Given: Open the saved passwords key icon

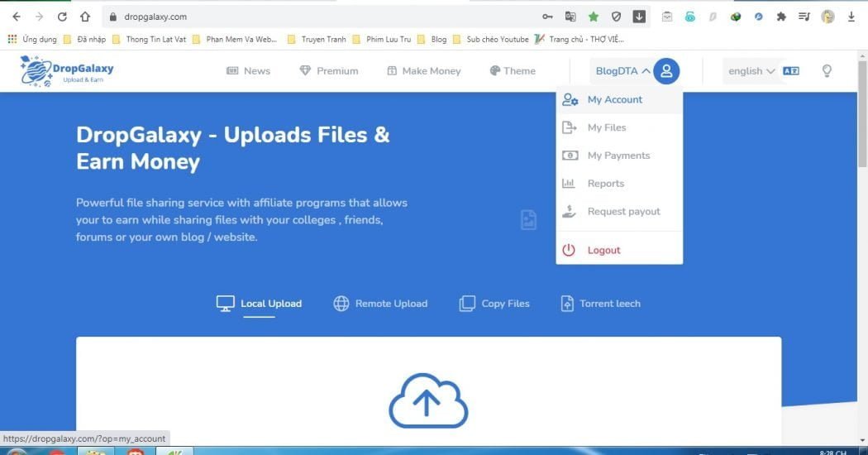Looking at the screenshot, I should click(547, 17).
